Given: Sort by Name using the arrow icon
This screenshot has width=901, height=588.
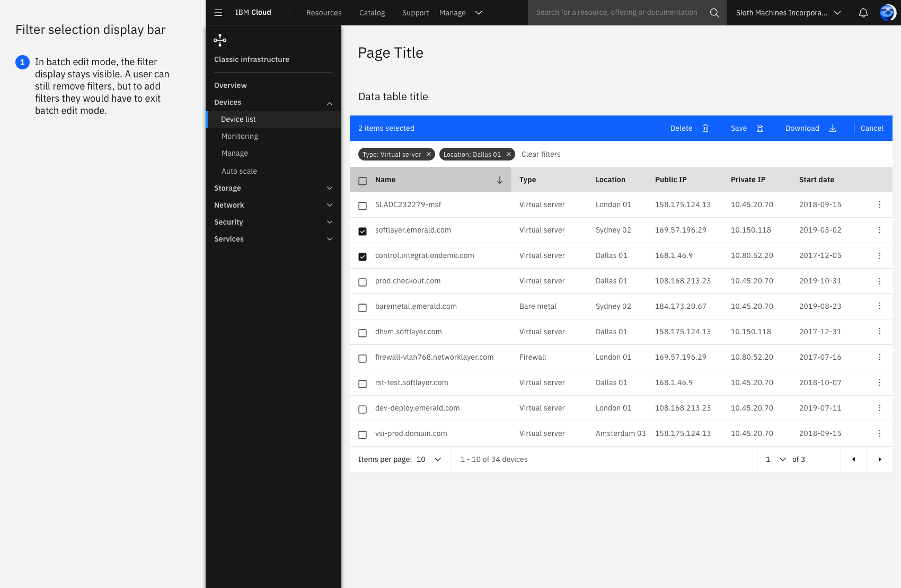Looking at the screenshot, I should (x=499, y=180).
